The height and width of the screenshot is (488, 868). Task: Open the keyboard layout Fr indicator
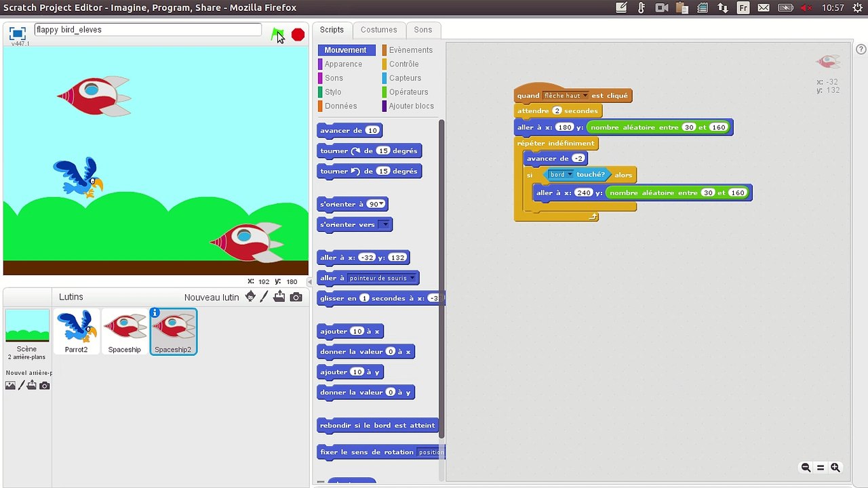743,7
